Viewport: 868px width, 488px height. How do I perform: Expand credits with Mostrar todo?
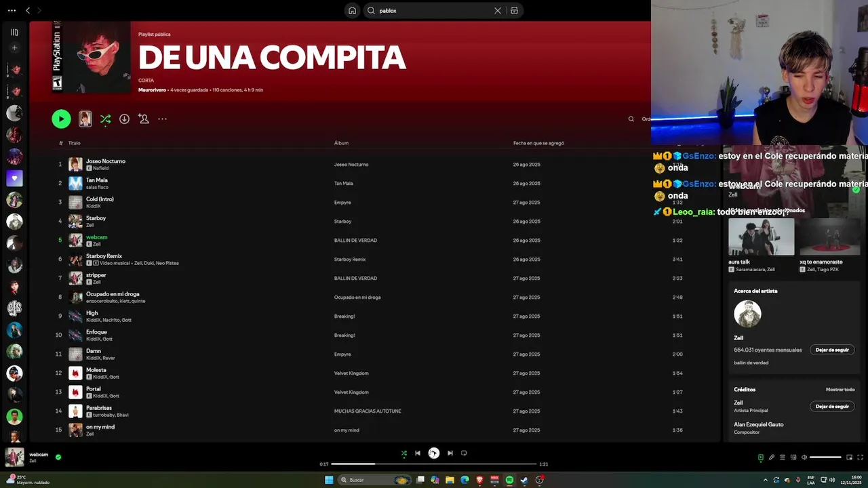840,390
